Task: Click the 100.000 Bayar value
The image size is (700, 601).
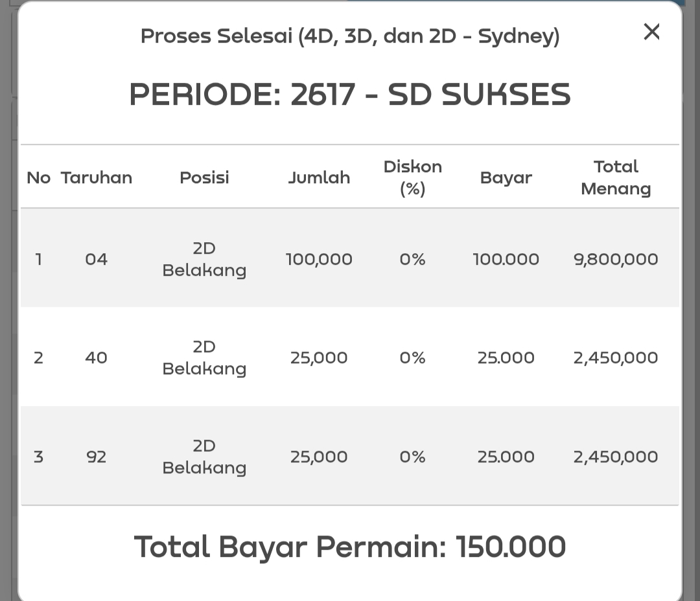Action: [x=506, y=259]
